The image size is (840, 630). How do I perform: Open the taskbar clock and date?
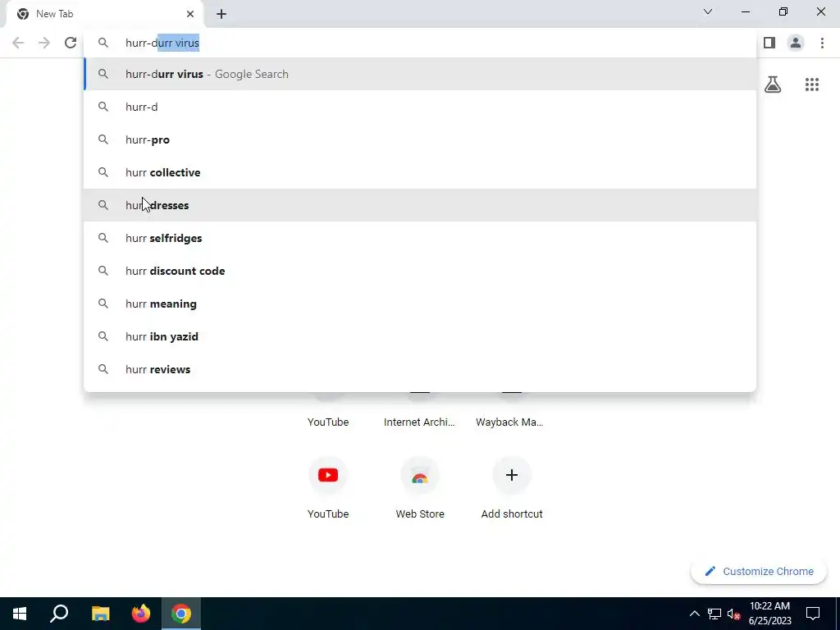769,614
